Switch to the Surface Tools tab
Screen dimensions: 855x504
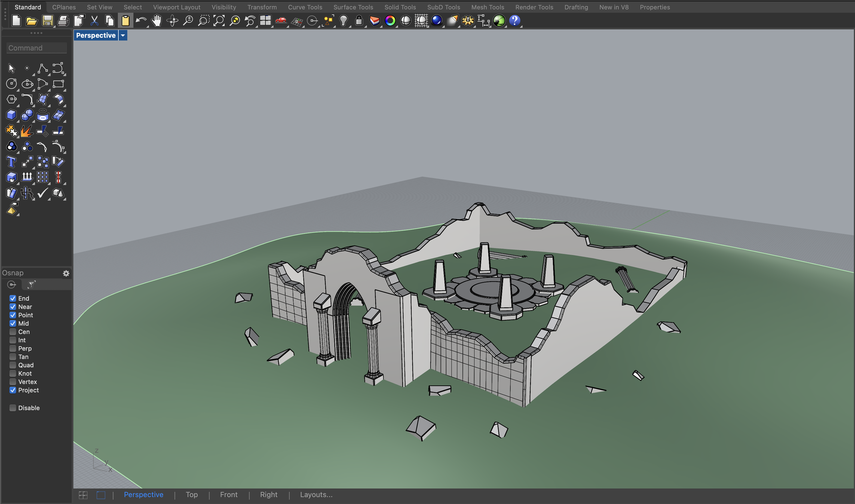353,7
